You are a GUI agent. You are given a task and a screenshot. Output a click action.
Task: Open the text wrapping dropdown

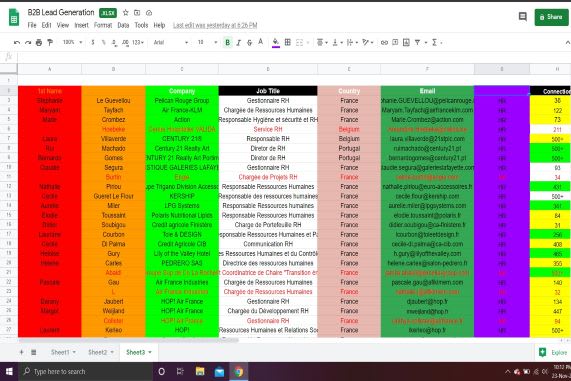tap(353, 43)
